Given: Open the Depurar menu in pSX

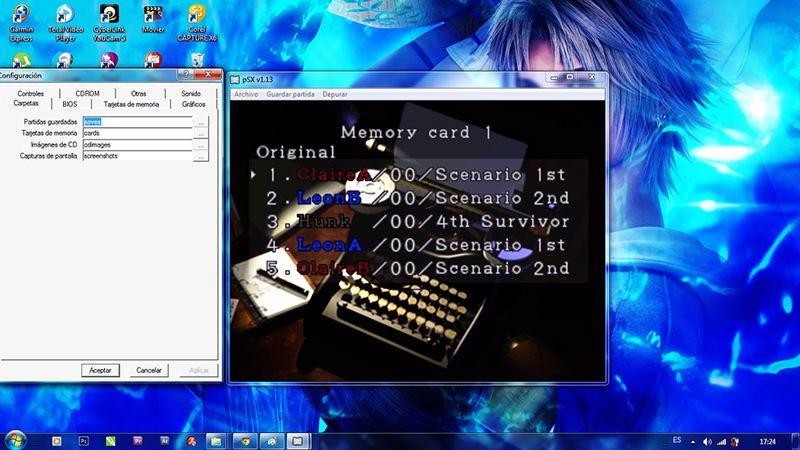Looking at the screenshot, I should pyautogui.click(x=335, y=94).
